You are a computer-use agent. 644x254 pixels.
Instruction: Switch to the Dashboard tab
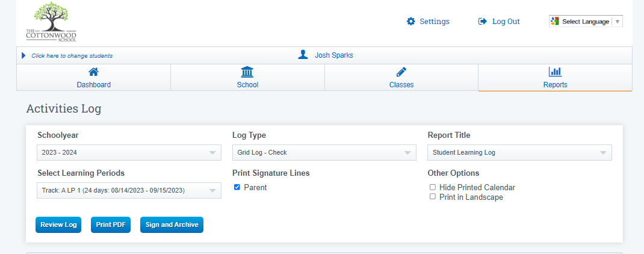[x=93, y=84]
